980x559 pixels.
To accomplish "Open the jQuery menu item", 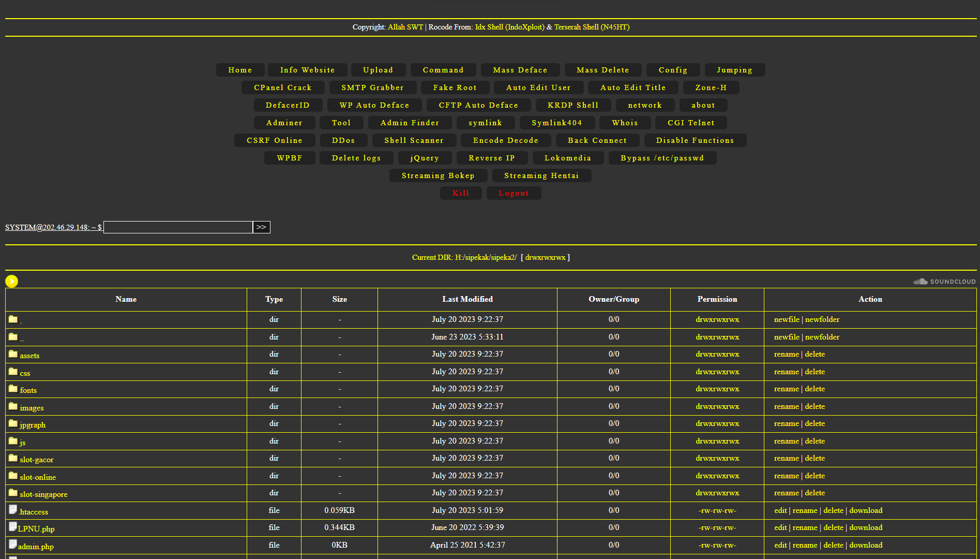I will (x=425, y=158).
